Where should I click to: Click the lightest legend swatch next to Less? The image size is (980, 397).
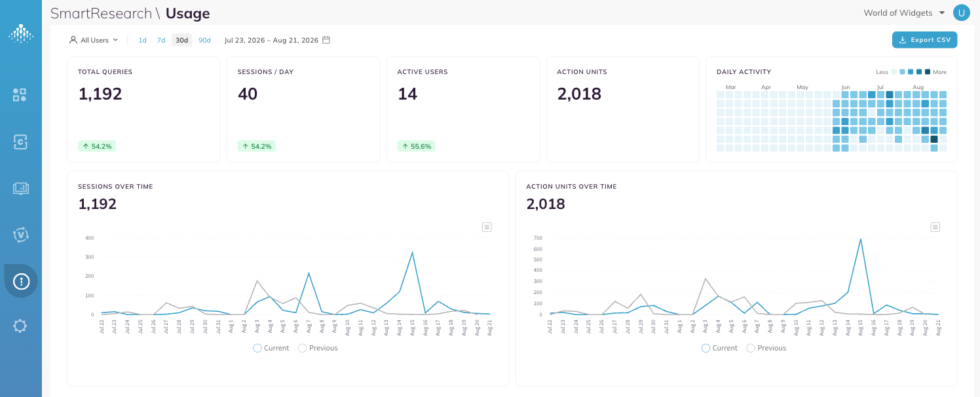[x=894, y=72]
